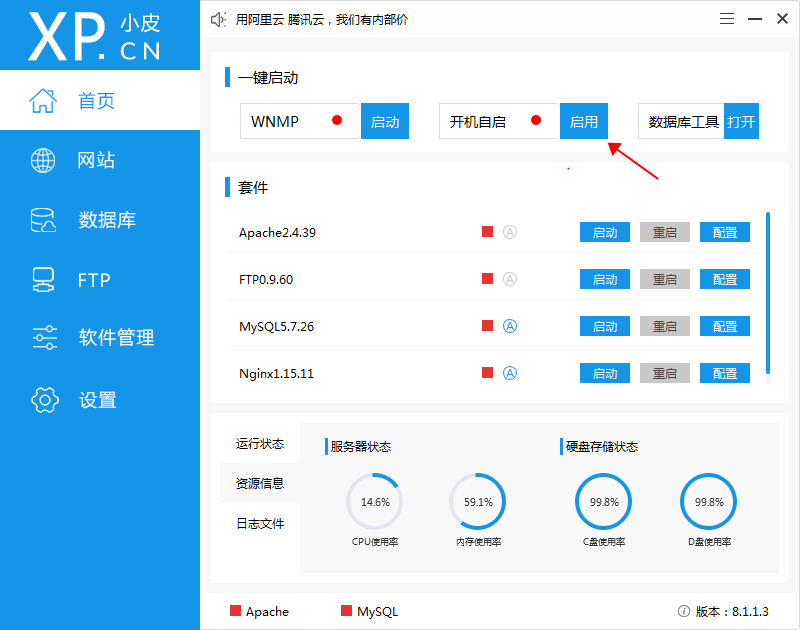Click the C盘使用率 99.8% gauge
800x630 pixels.
604,502
